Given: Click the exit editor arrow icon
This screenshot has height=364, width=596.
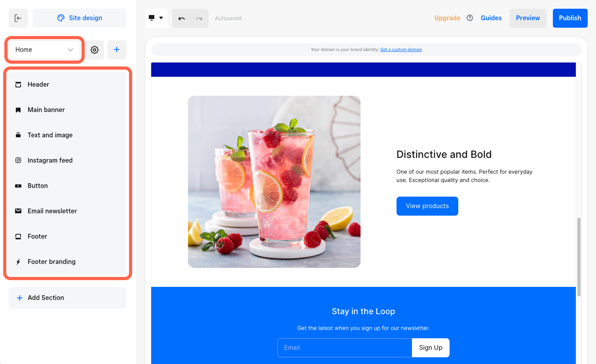Looking at the screenshot, I should (18, 18).
